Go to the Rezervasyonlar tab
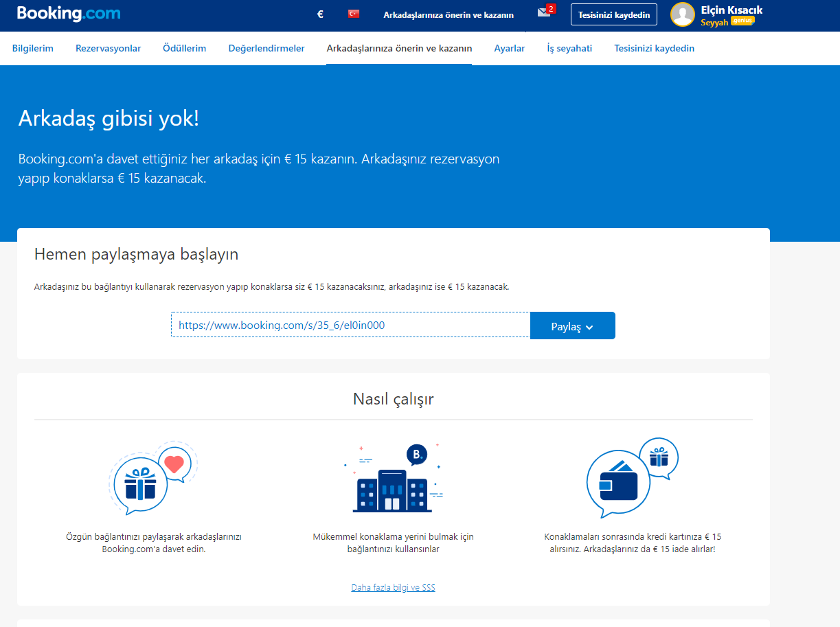This screenshot has height=627, width=840. coord(109,48)
